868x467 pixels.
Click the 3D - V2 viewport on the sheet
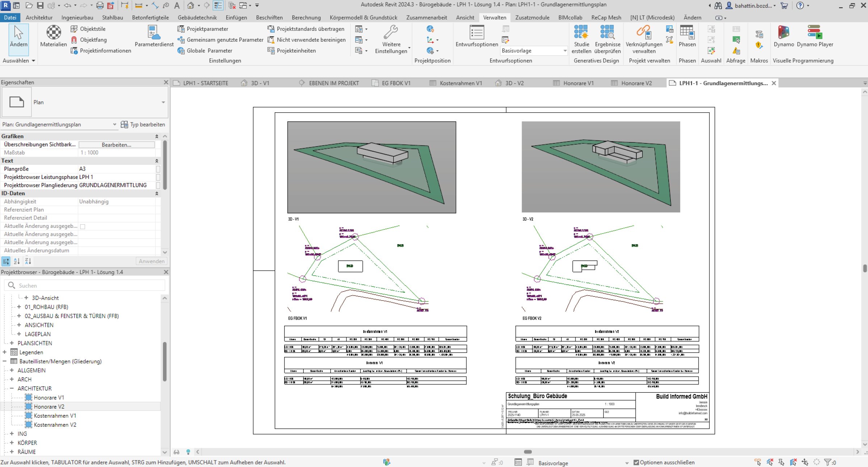pos(601,167)
